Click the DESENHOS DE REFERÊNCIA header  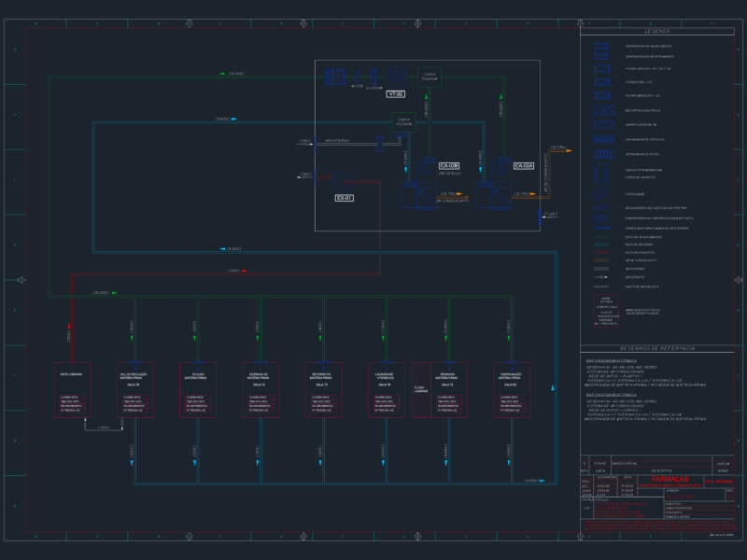pyautogui.click(x=657, y=348)
